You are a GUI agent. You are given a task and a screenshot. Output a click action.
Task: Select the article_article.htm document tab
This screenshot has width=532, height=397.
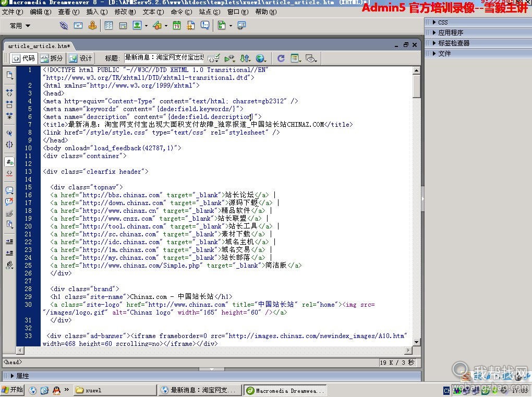click(x=39, y=46)
